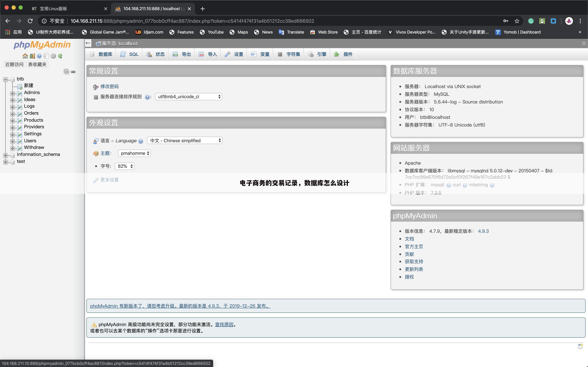This screenshot has height=367, width=588.
Task: Open navigation panel settings gear icon
Action: click(53, 56)
